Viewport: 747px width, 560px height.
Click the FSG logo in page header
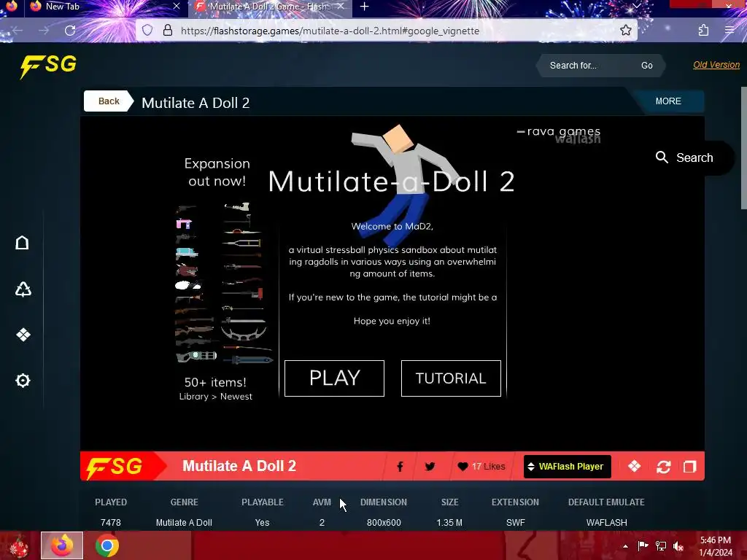coord(48,66)
